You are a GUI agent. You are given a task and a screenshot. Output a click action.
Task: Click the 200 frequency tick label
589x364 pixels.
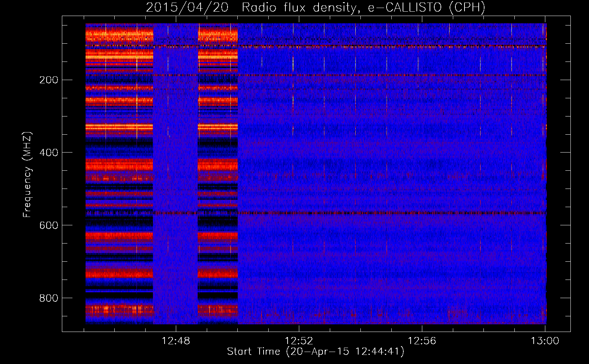pos(49,80)
